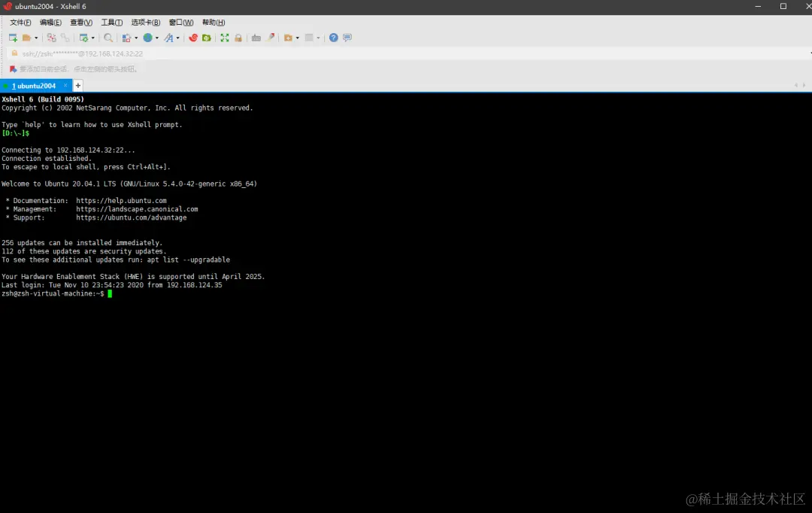Click the greyed-out chain link icon
Screen dimensions: 812x513
(65, 38)
